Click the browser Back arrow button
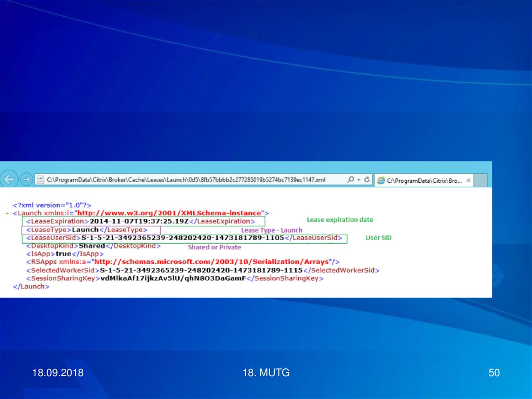This screenshot has height=399, width=532. (9, 179)
